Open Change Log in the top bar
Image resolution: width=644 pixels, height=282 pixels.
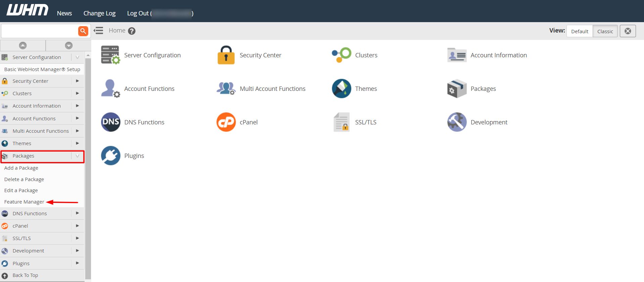pyautogui.click(x=99, y=13)
